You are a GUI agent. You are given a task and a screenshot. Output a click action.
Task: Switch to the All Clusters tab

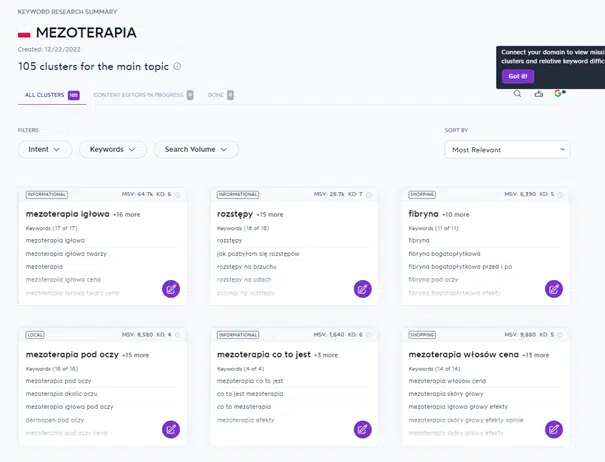click(48, 95)
